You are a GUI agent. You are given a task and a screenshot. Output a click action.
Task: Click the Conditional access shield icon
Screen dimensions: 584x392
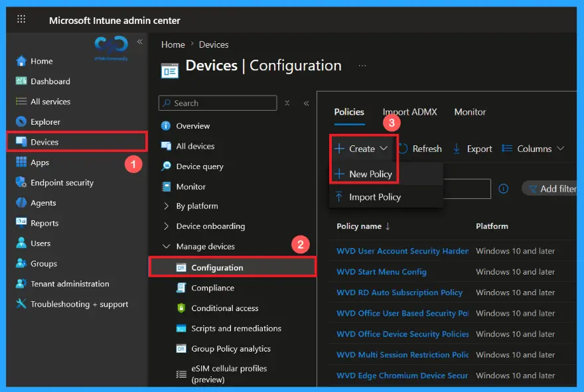(x=181, y=308)
